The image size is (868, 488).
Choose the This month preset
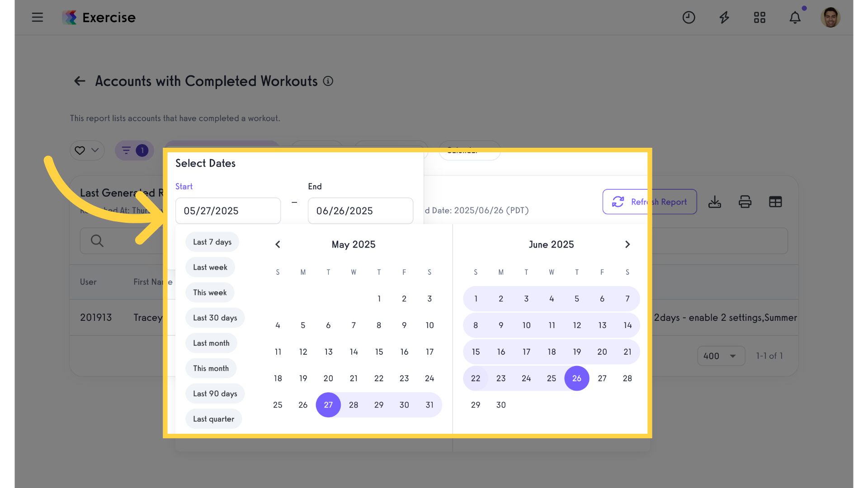point(211,369)
